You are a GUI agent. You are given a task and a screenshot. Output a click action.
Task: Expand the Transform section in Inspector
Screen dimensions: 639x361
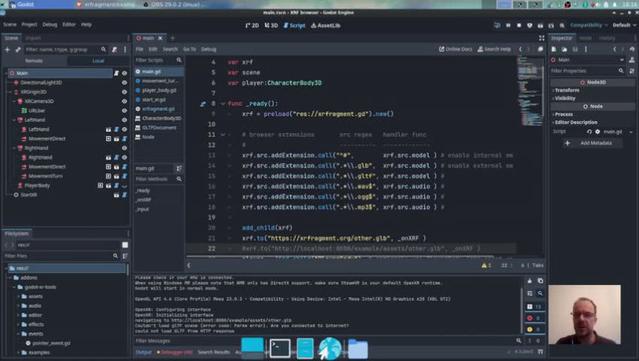(x=566, y=90)
